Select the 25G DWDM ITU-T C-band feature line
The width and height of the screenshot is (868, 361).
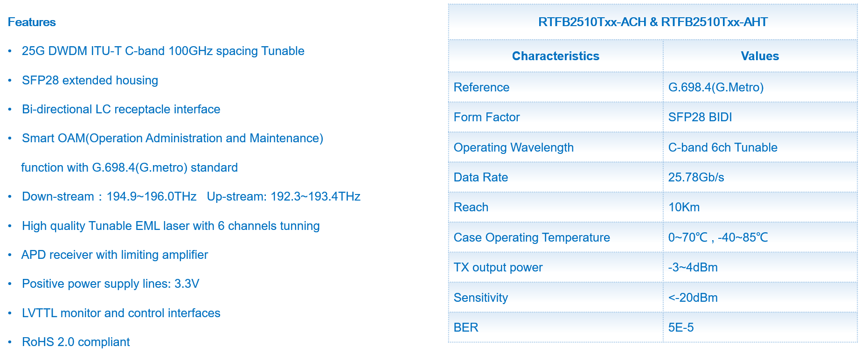(163, 51)
